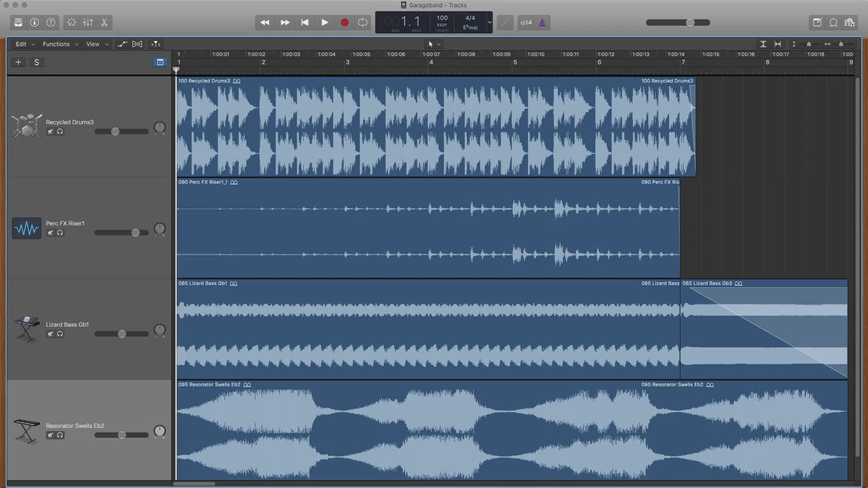Open the Smart Controls panel

(x=71, y=22)
